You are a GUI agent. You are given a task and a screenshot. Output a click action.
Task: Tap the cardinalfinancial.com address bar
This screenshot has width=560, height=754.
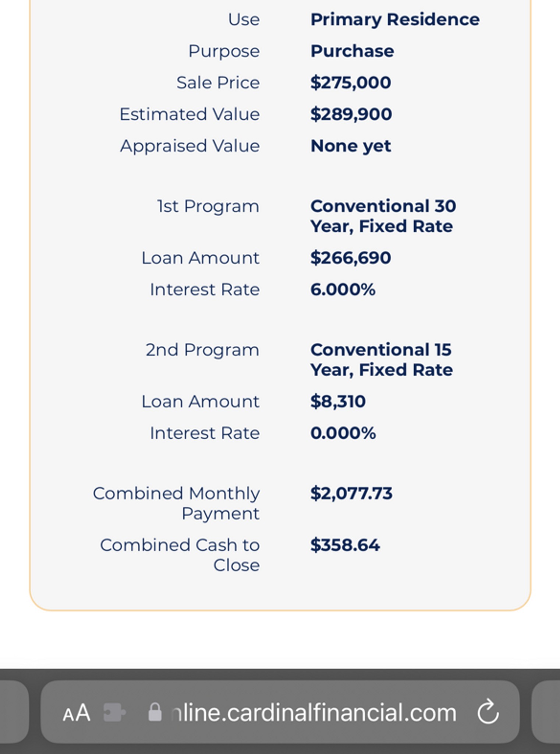pos(280,712)
